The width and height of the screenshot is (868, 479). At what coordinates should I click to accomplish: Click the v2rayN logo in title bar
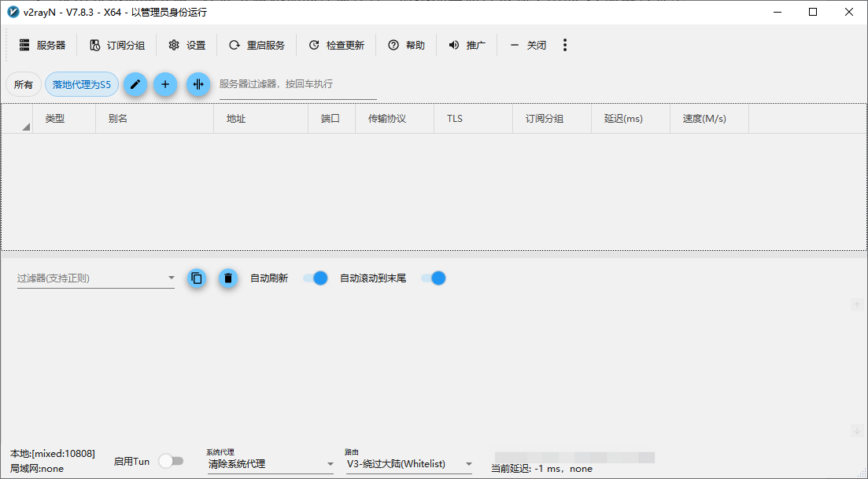[x=13, y=12]
